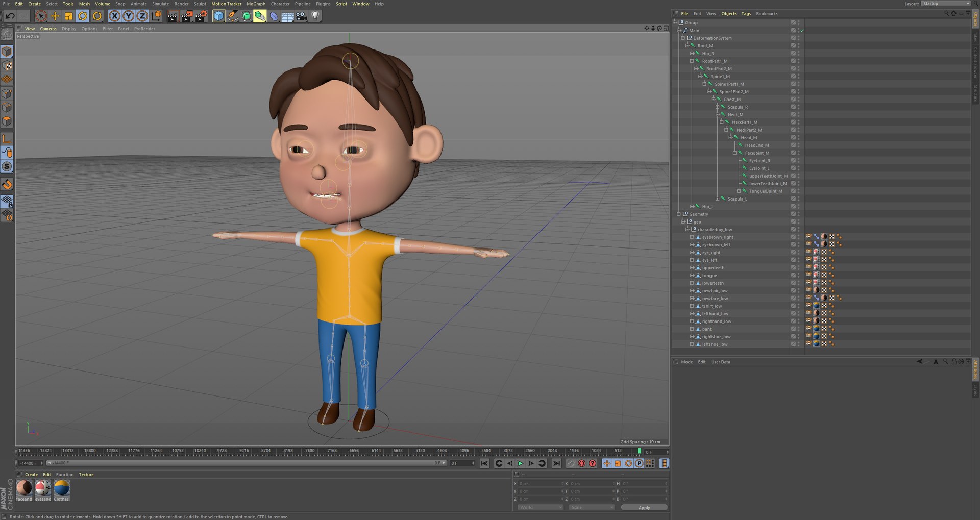Select the Scale tool in top toolbar
980x520 pixels.
[69, 16]
